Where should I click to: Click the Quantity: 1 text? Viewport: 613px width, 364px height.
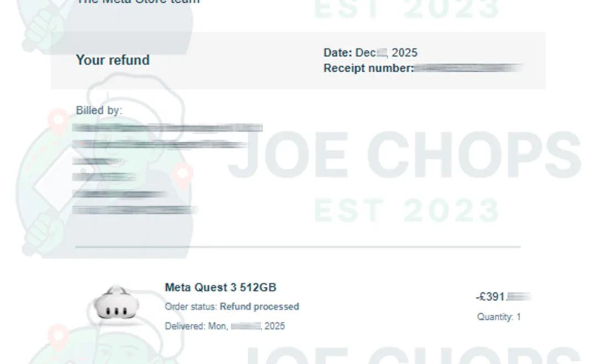click(499, 317)
